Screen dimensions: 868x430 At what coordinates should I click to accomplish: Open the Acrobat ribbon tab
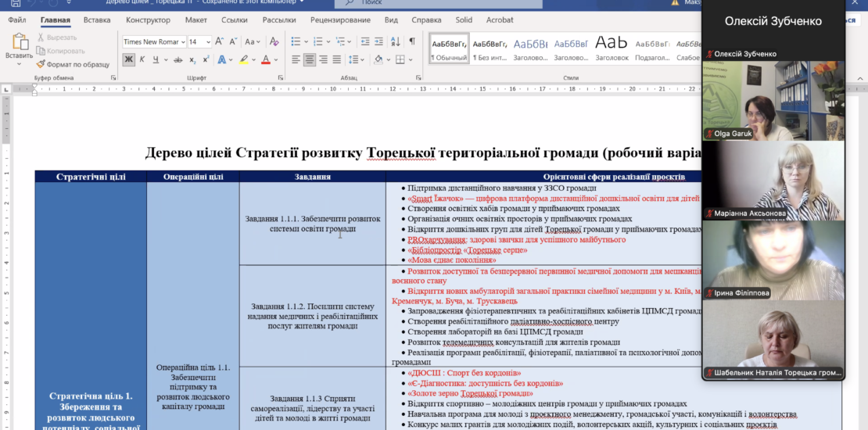500,20
